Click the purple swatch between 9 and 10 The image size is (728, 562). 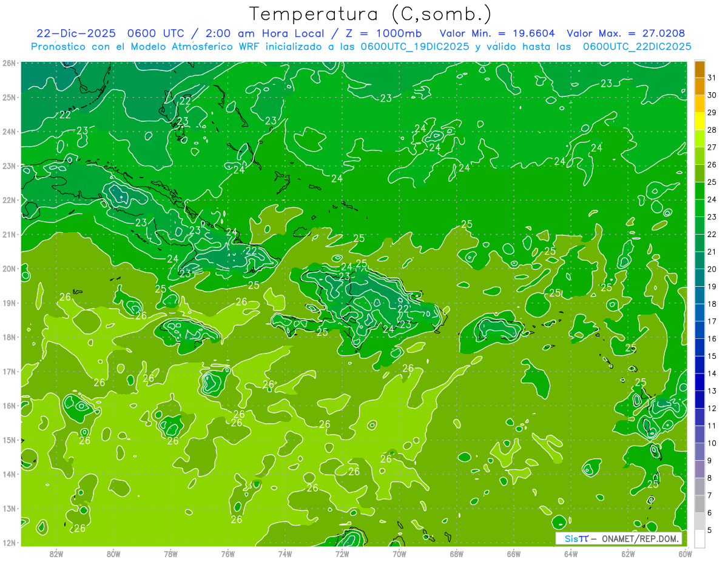click(x=699, y=452)
